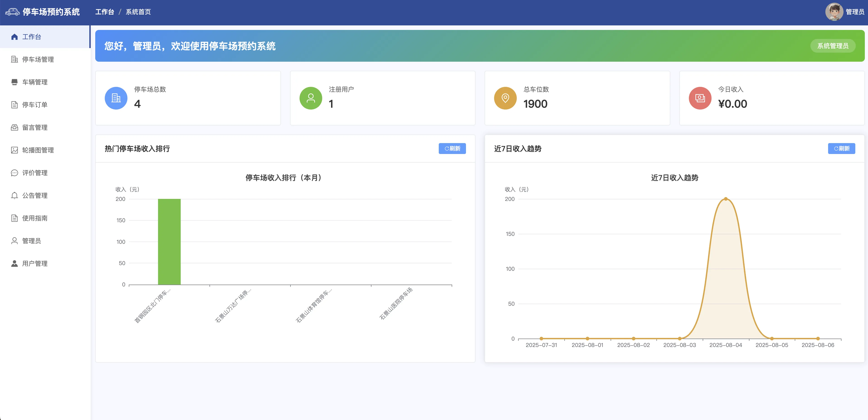Click the vehicle icon for 车辆管理
This screenshot has width=868, height=420.
pos(14,82)
